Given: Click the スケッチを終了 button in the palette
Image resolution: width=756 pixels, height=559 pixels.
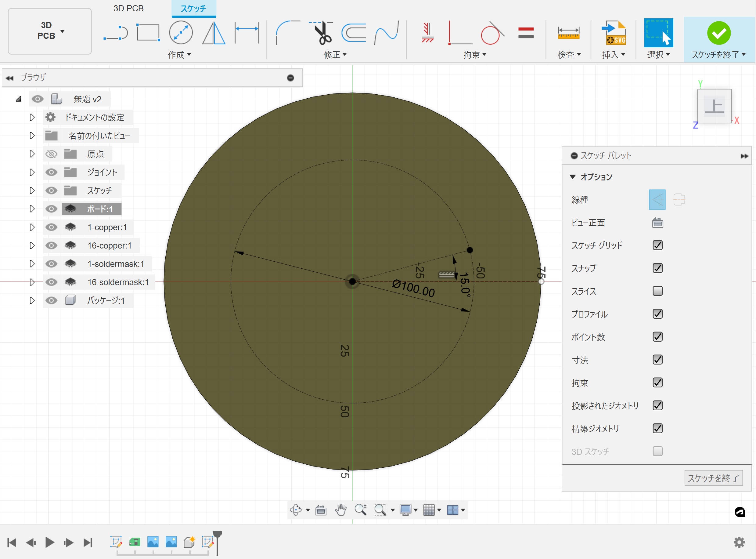Looking at the screenshot, I should pyautogui.click(x=713, y=478).
